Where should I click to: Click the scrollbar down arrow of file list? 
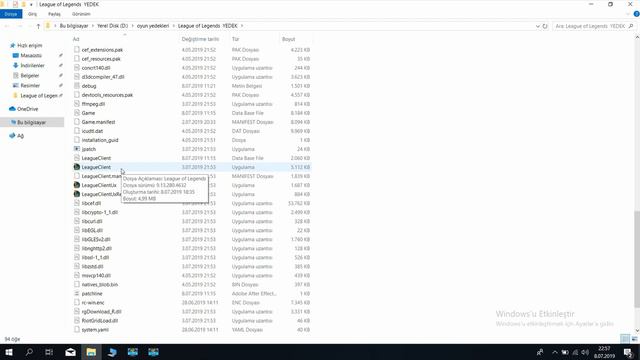pyautogui.click(x=637, y=330)
